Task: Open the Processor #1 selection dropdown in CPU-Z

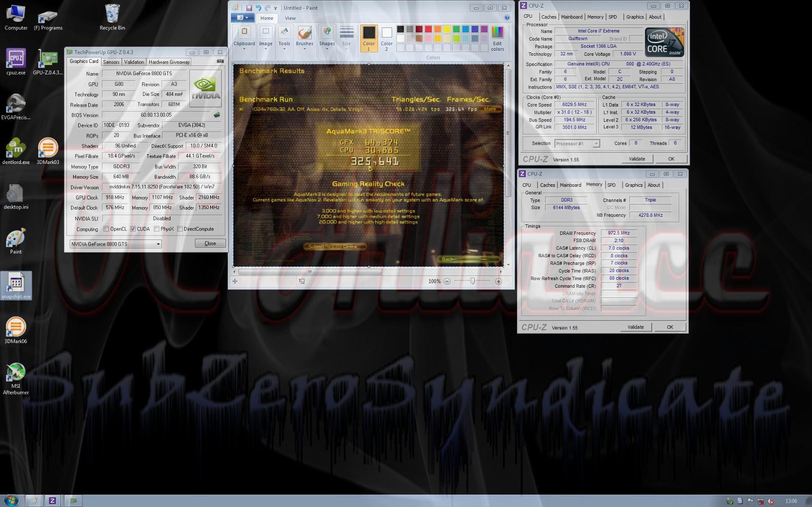Action: tap(577, 144)
